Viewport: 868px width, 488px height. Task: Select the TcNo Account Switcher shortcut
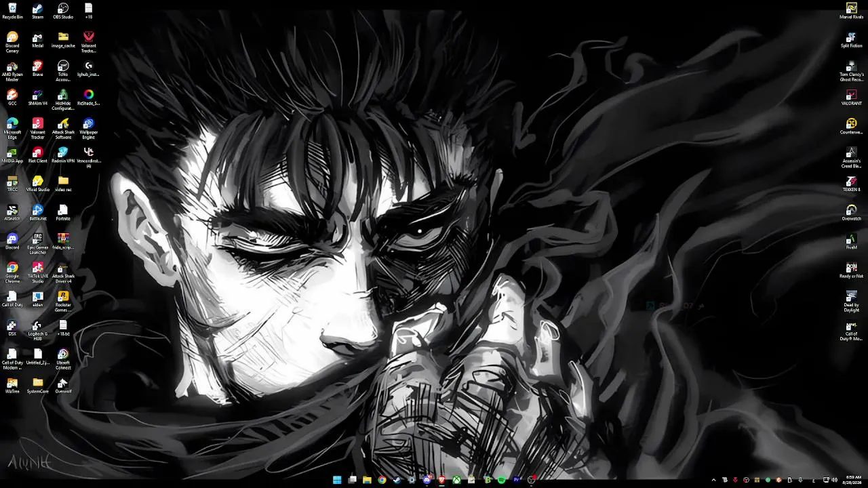point(63,71)
